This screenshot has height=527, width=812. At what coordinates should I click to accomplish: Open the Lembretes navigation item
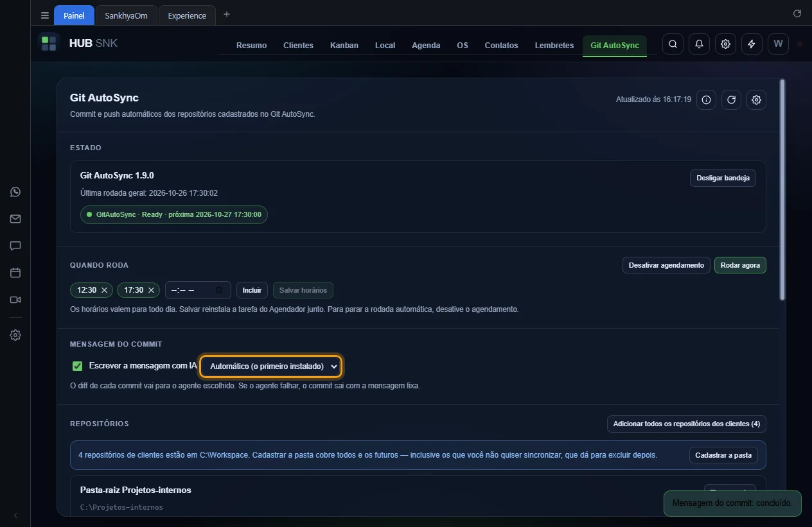coord(554,46)
